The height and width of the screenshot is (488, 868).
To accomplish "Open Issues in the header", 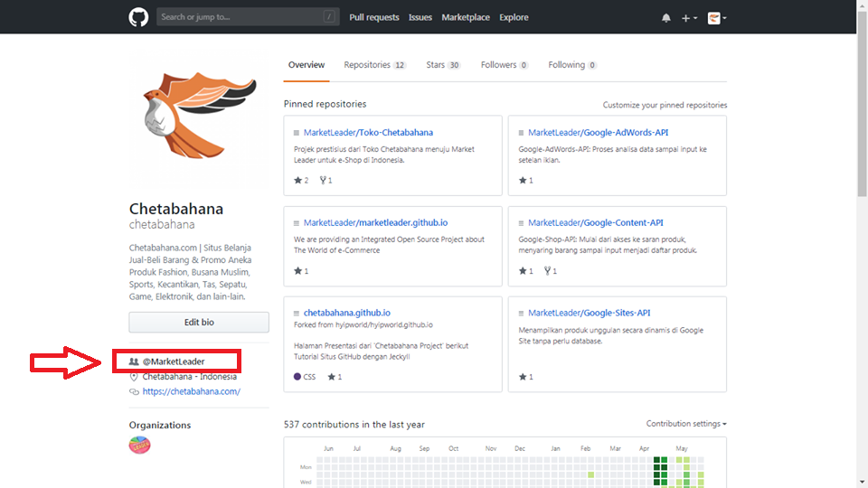I will pos(420,17).
